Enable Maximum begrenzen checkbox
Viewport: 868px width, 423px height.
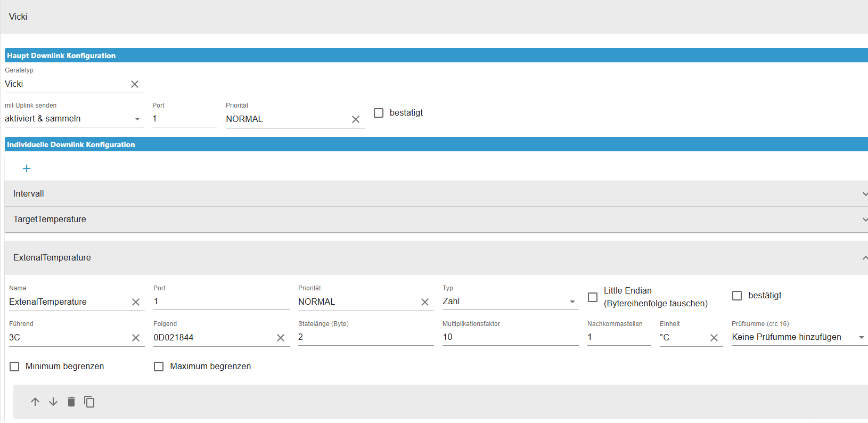click(159, 367)
